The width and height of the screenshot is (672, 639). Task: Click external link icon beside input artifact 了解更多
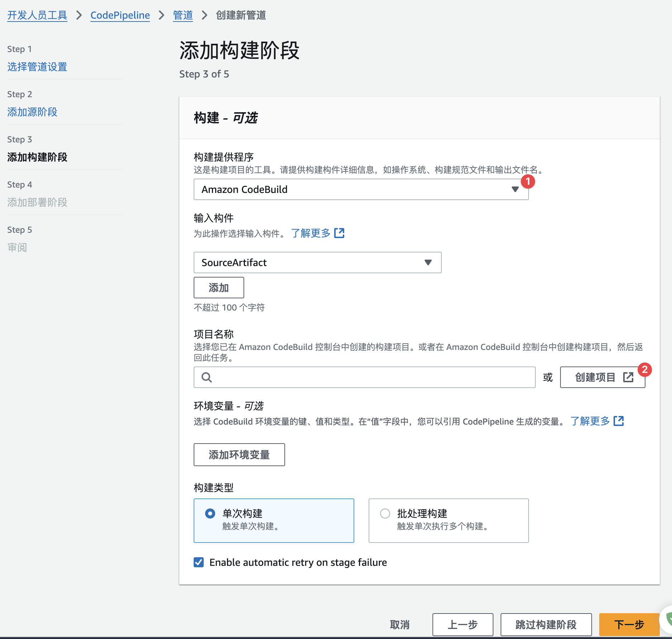point(339,233)
